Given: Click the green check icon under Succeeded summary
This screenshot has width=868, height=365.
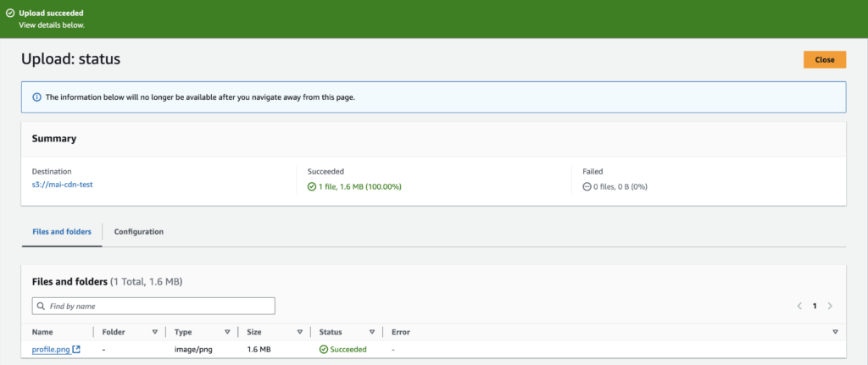Looking at the screenshot, I should pyautogui.click(x=312, y=186).
